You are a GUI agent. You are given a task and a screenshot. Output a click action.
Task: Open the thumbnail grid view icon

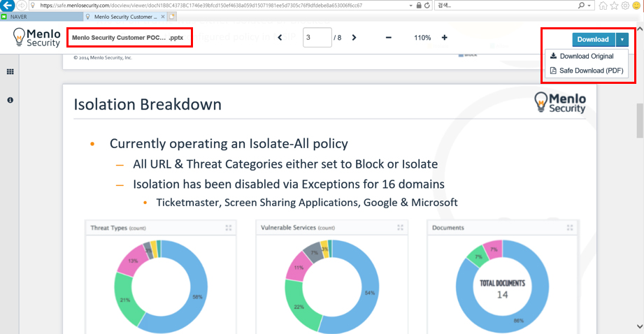[10, 72]
